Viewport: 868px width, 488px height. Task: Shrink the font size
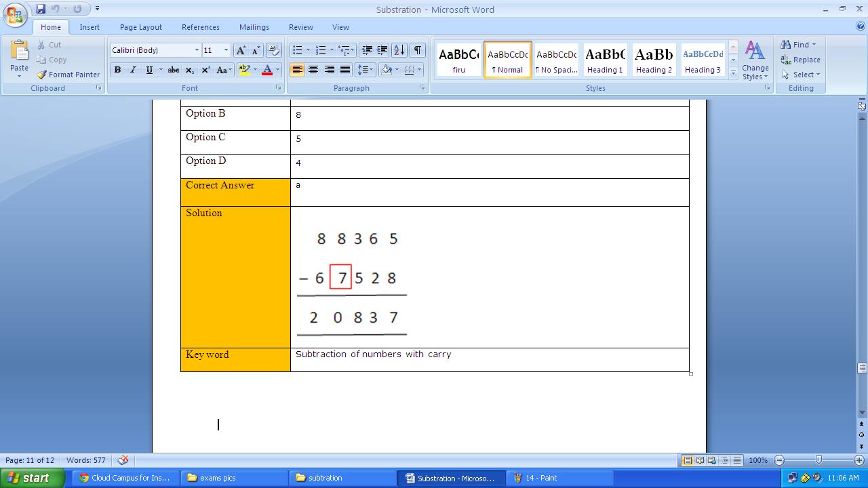(256, 50)
